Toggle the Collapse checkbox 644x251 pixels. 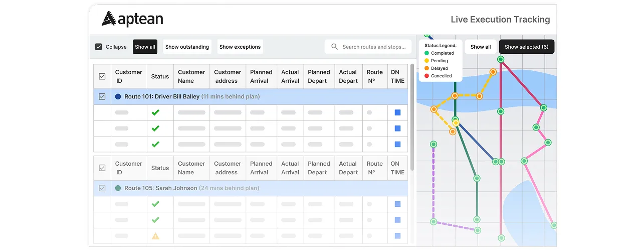(99, 47)
